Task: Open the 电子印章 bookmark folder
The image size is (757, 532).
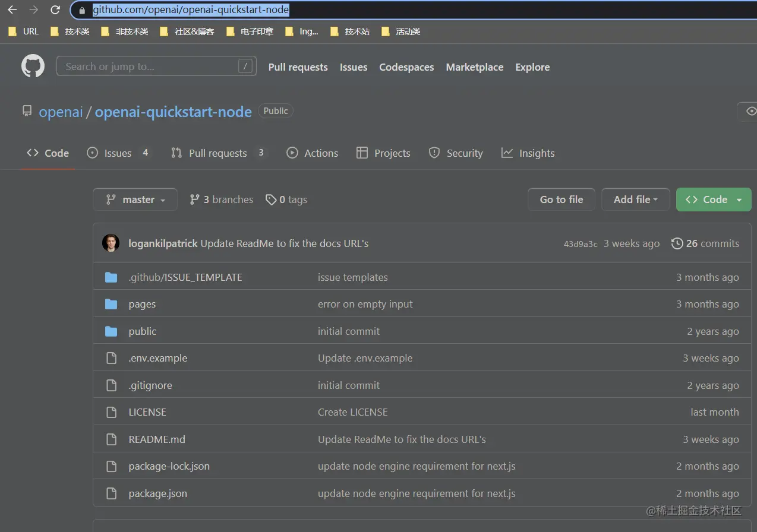Action: (250, 31)
